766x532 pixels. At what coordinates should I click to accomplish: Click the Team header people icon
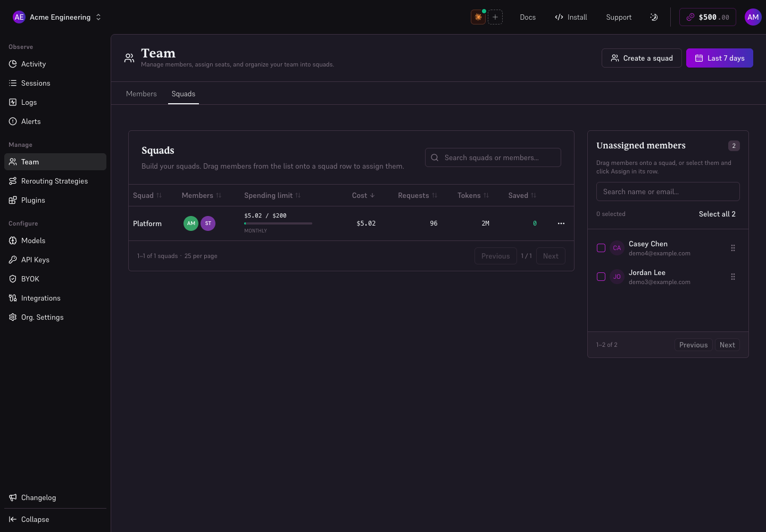[x=129, y=58]
